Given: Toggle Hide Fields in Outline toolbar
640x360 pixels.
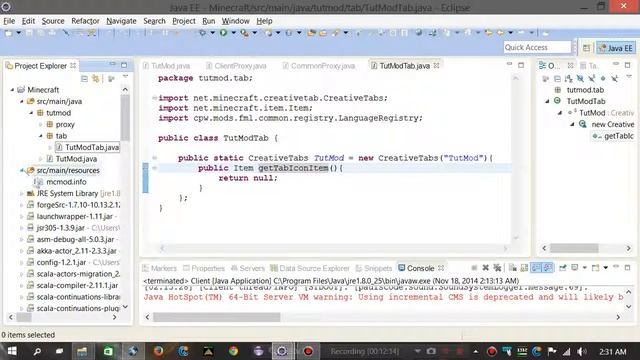Looking at the screenshot, I should (x=580, y=78).
